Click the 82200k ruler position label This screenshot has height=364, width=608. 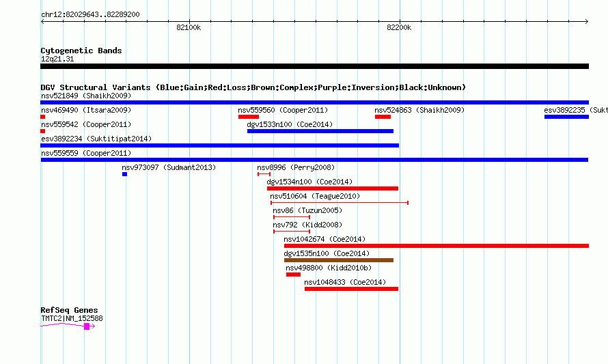tap(399, 27)
